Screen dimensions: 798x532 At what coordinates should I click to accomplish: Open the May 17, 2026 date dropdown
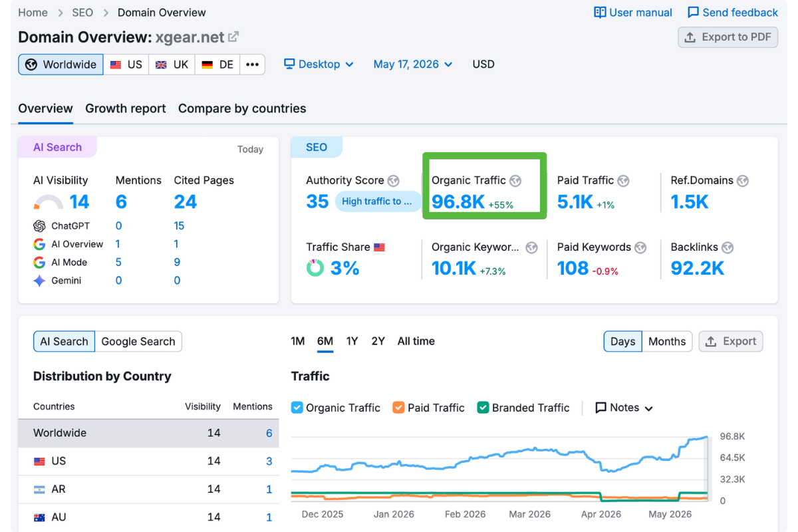413,65
